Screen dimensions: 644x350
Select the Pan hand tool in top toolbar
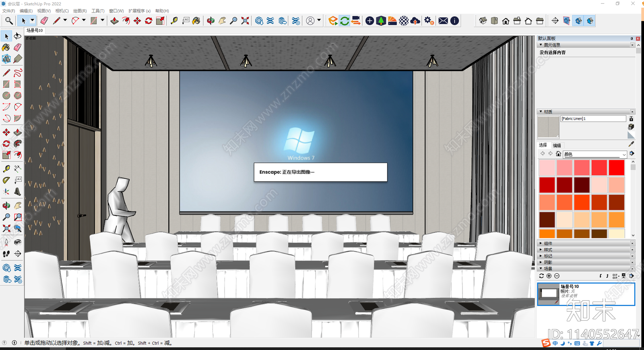click(x=222, y=21)
